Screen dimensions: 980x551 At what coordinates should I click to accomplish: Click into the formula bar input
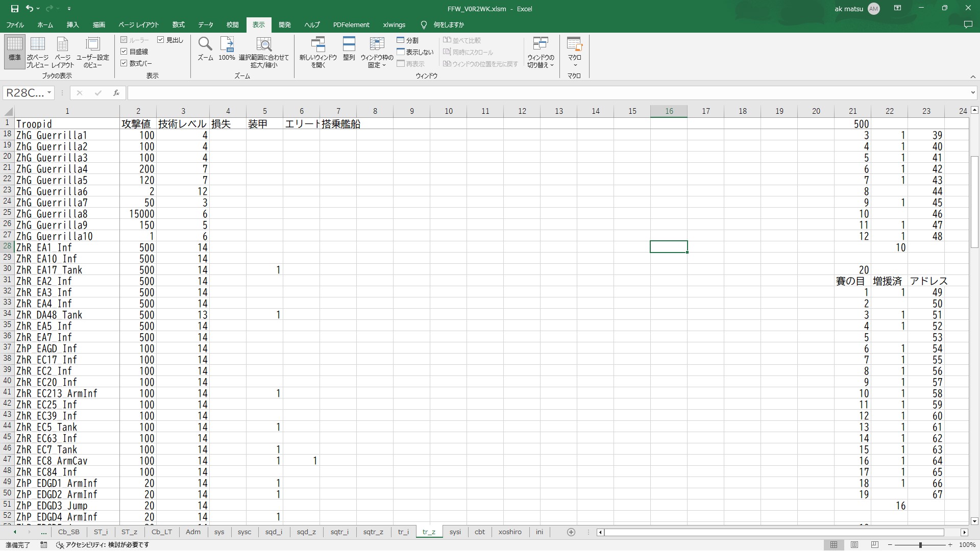548,93
